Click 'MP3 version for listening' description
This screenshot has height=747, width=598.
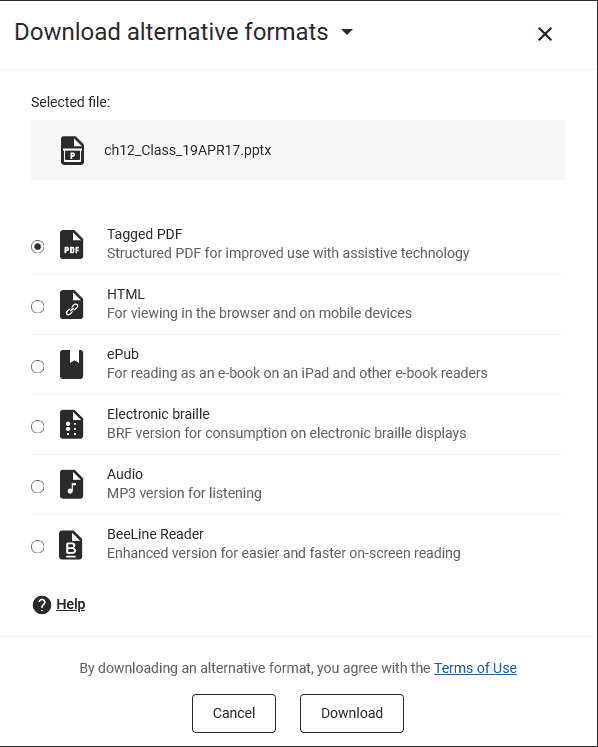click(184, 494)
